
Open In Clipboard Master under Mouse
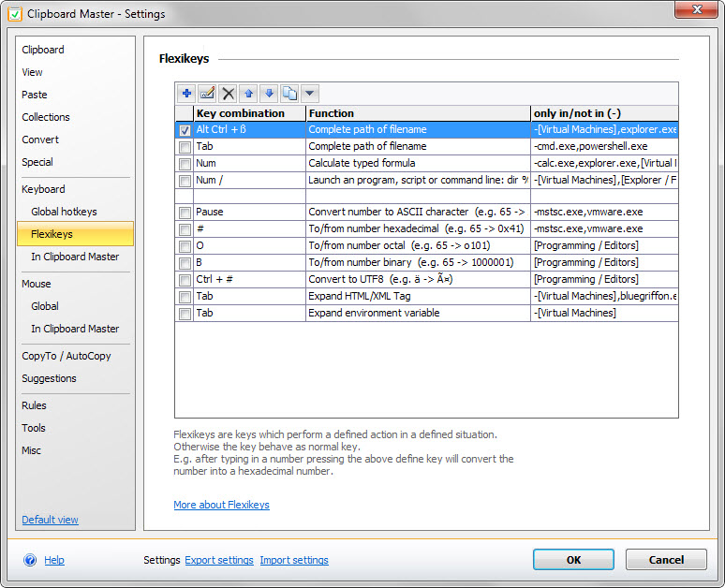(75, 329)
